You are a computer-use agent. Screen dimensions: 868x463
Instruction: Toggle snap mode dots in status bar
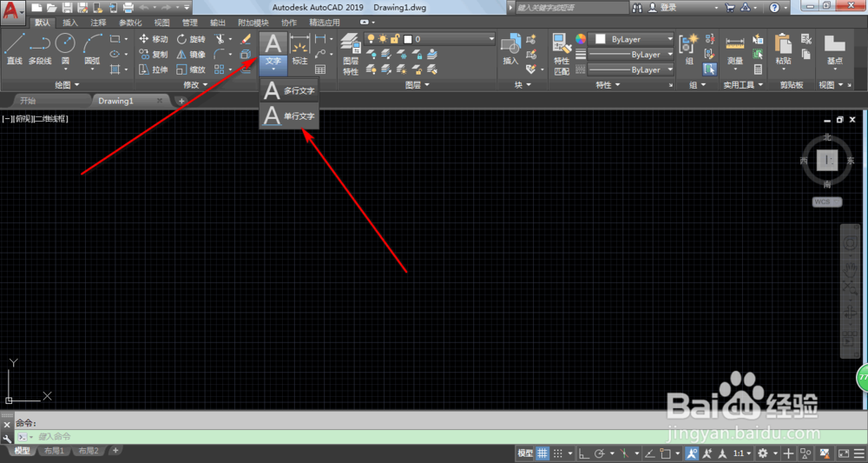point(558,453)
